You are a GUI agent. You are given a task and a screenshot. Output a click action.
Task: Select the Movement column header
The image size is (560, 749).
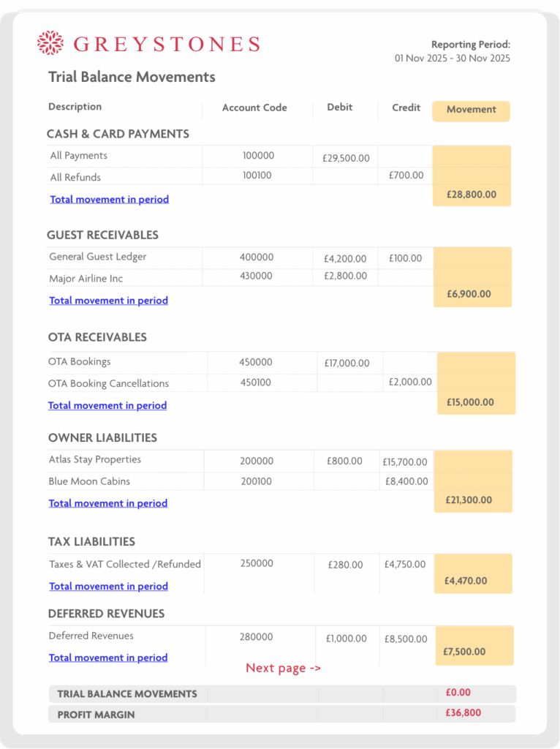471,110
